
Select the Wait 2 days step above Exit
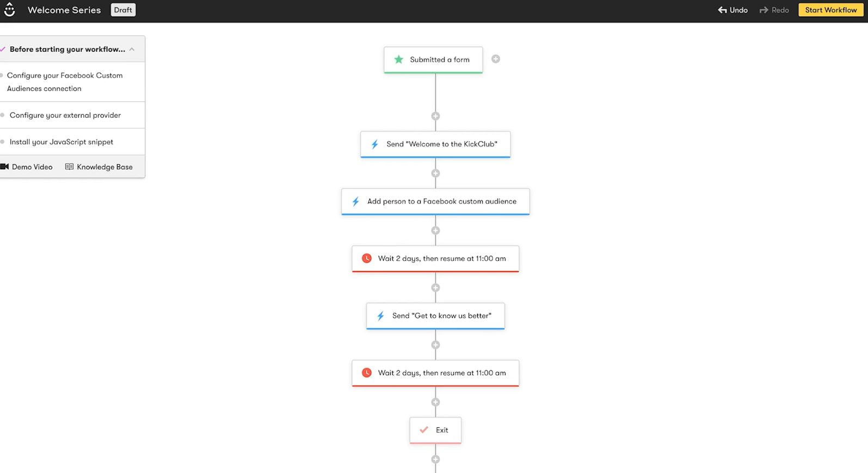point(435,373)
